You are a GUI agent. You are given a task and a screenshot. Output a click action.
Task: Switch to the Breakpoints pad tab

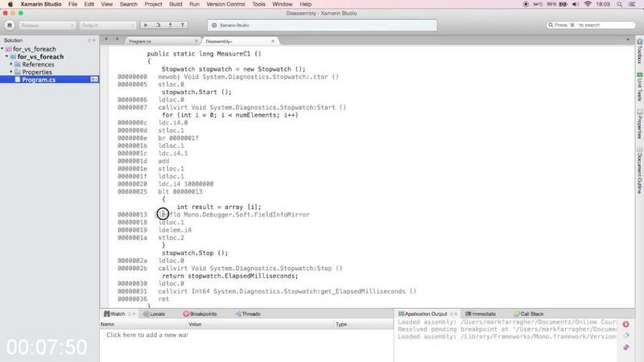point(200,314)
